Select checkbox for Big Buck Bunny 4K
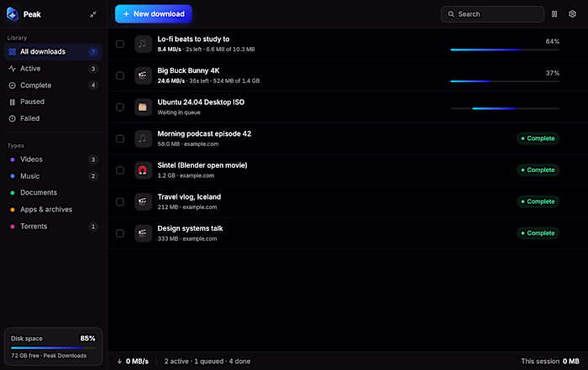This screenshot has height=370, width=588. click(x=120, y=76)
